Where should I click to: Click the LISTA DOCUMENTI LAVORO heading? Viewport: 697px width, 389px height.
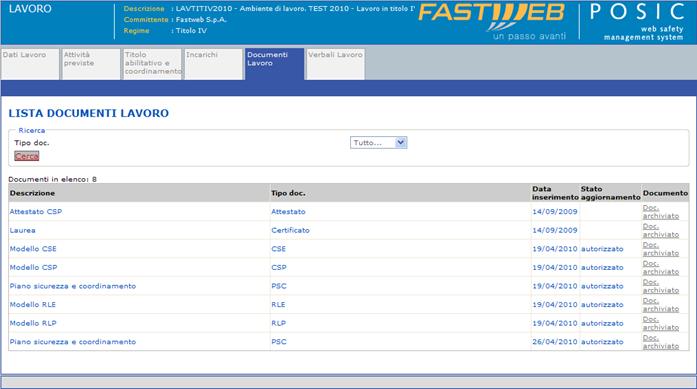[88, 113]
